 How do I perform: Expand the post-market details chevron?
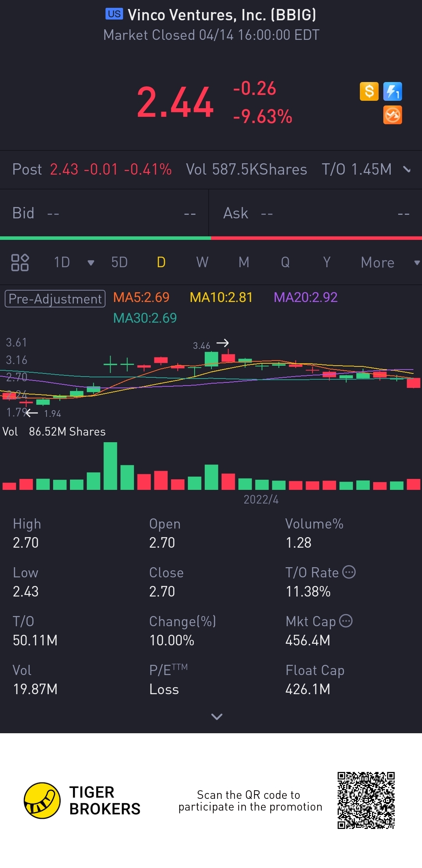coord(407,170)
